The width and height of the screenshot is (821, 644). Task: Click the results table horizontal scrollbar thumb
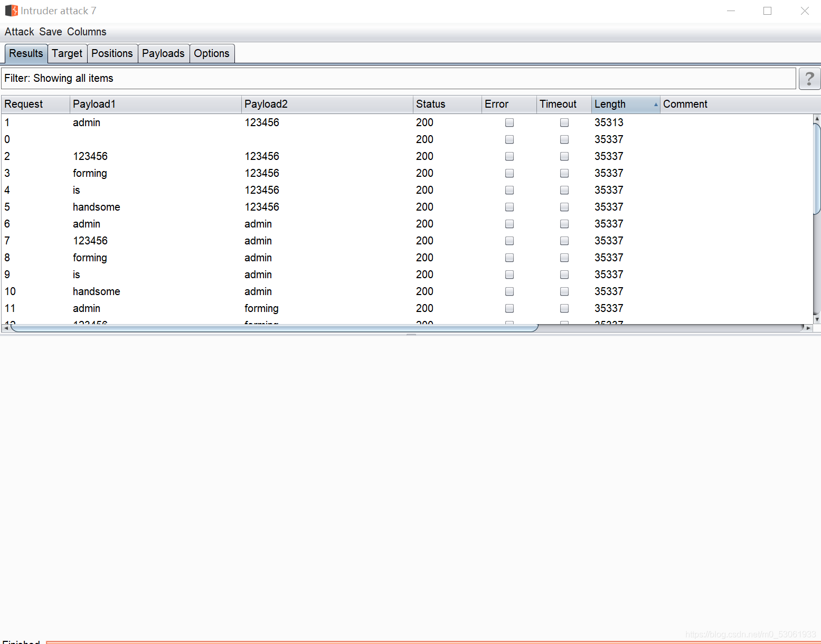click(x=274, y=328)
